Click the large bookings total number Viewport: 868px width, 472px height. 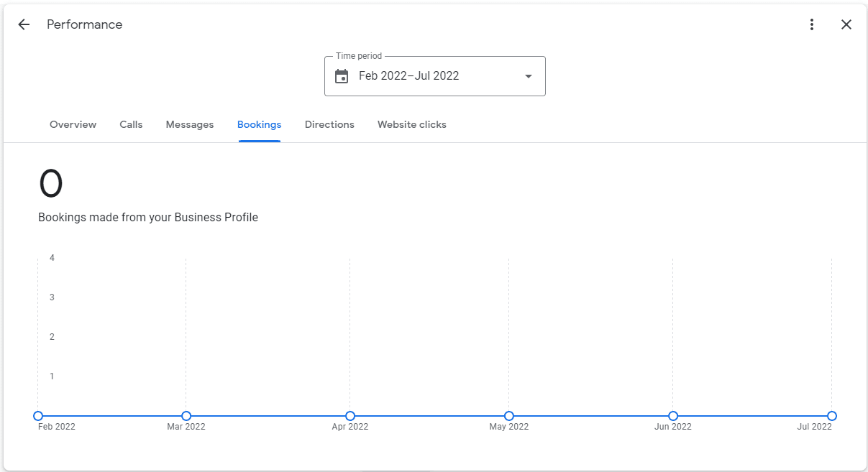(51, 184)
